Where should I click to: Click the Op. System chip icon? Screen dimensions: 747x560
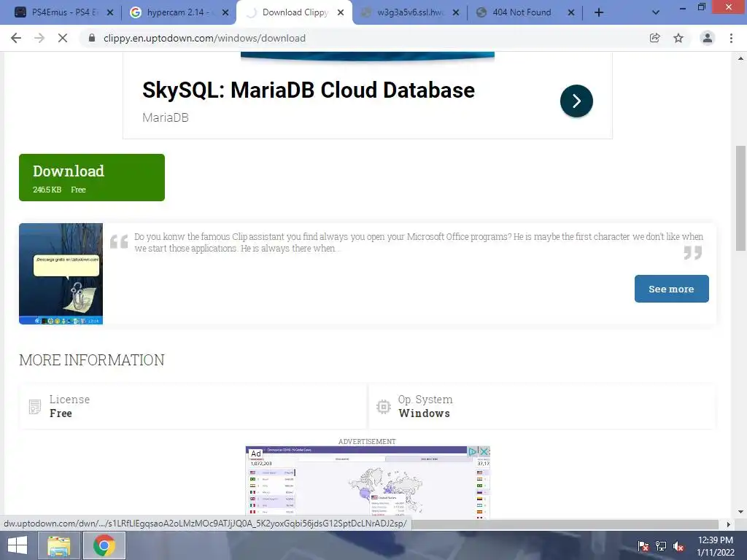tap(384, 407)
